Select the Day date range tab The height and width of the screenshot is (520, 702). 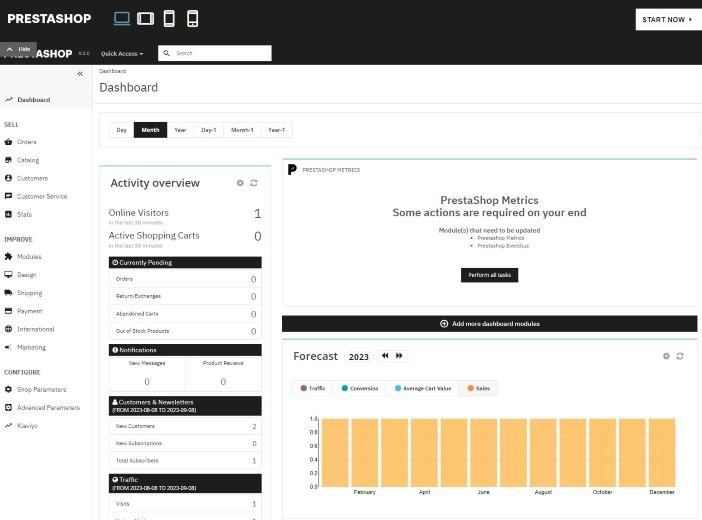121,130
